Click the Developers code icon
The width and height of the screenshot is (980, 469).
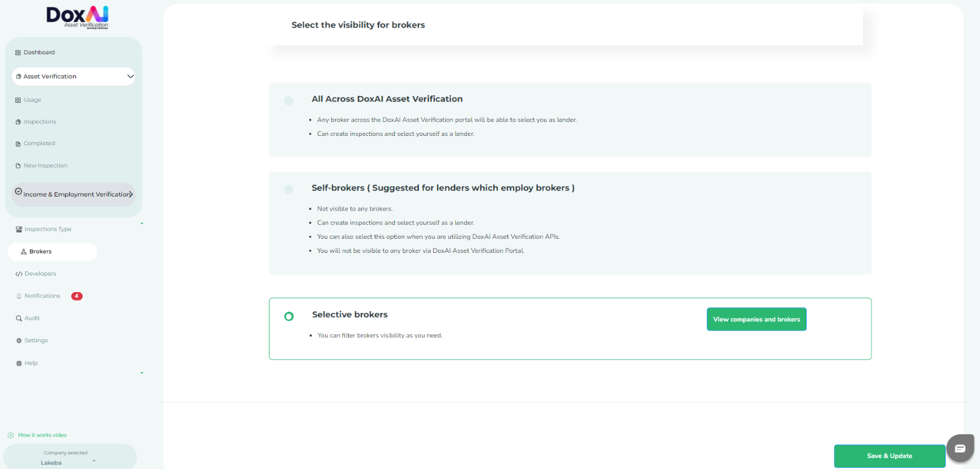19,274
